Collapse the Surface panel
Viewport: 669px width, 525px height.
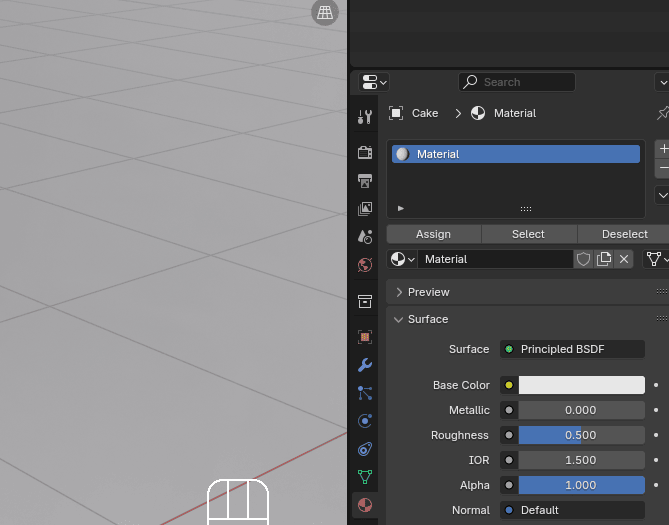pos(427,319)
